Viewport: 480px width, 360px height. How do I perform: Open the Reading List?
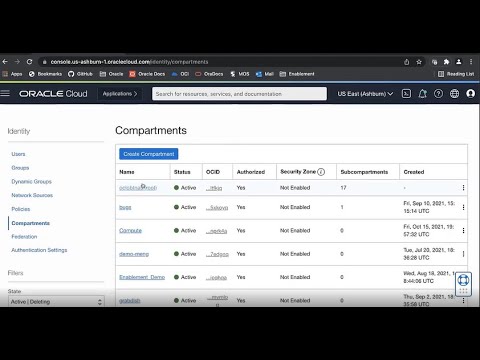(456, 74)
